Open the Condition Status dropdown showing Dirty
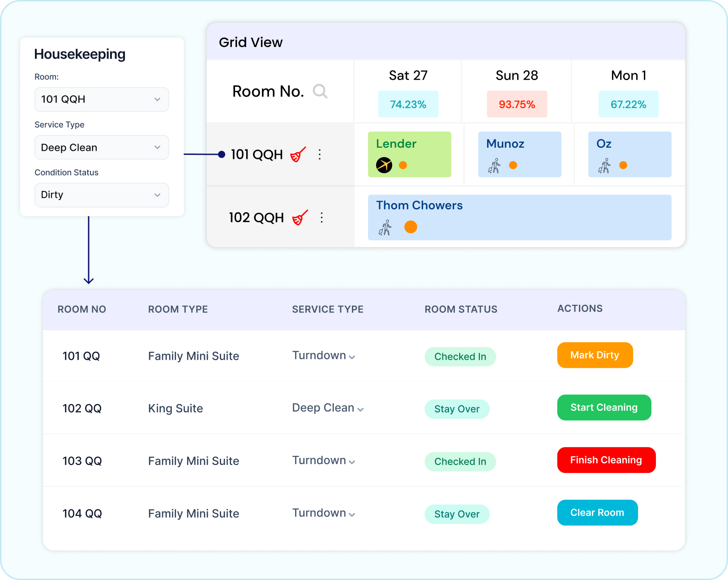The width and height of the screenshot is (728, 580). [x=102, y=195]
